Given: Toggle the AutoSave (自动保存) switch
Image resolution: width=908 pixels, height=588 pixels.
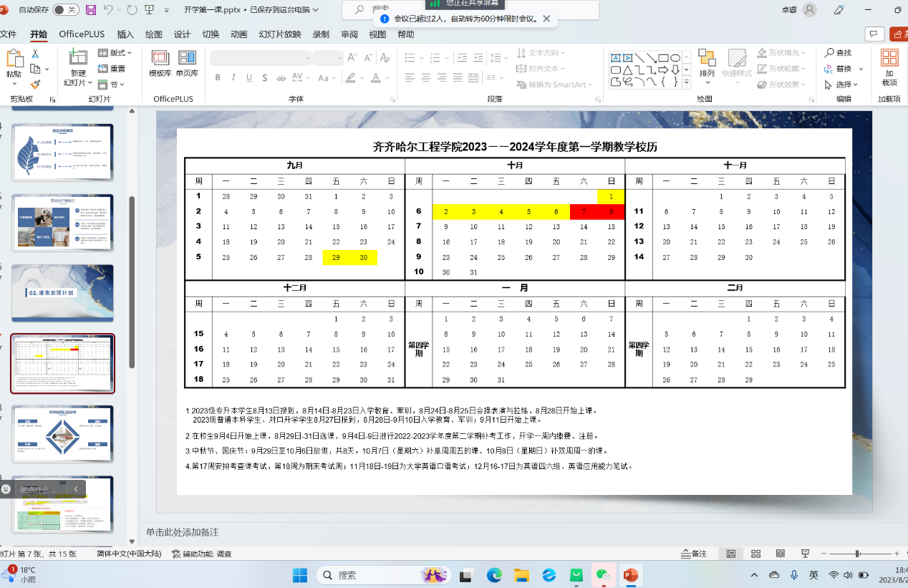Looking at the screenshot, I should (66, 10).
